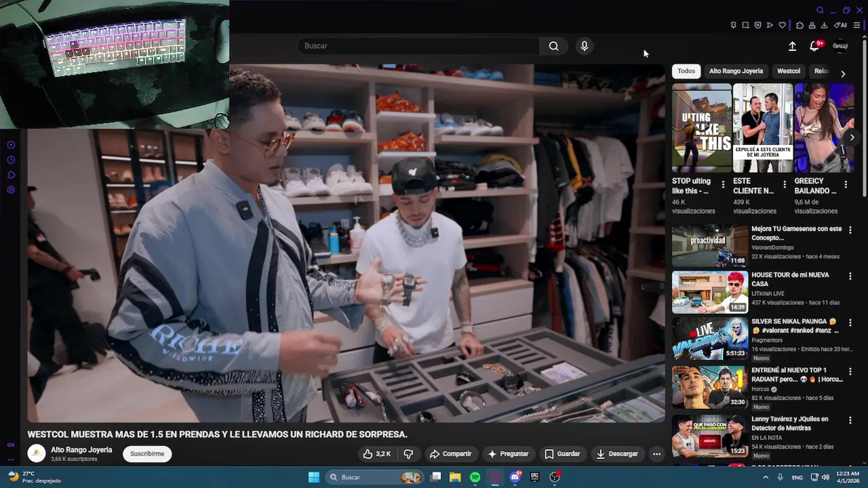Open options menu for 'STOP ulting' Short
This screenshot has width=868, height=488.
tap(723, 184)
